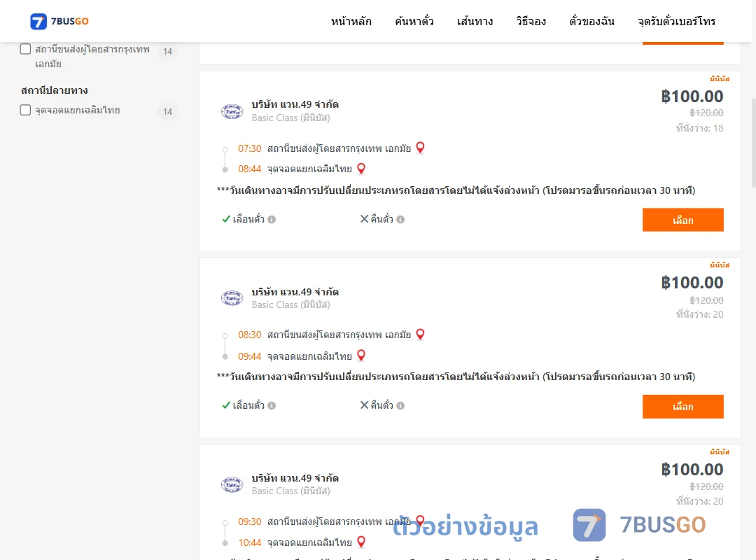This screenshot has height=560, width=756.
Task: Check จุดจอดแยกเฉลิมไทย destination filter checkbox
Action: tap(26, 110)
